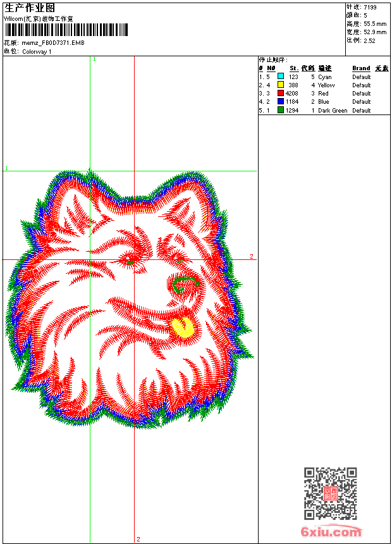Select the stitch count 123 in Cyan row
Image resolution: width=392 pixels, height=544 pixels.
point(293,77)
